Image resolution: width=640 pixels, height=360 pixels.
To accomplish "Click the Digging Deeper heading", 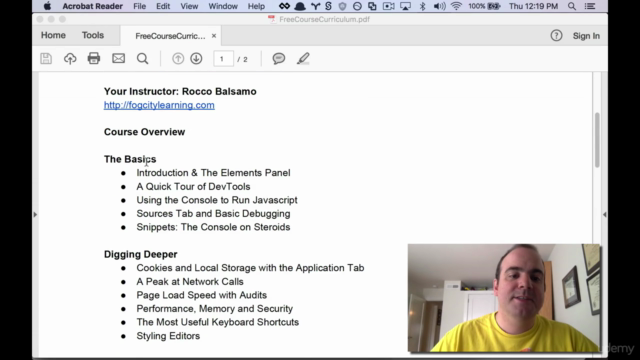I will point(140,254).
